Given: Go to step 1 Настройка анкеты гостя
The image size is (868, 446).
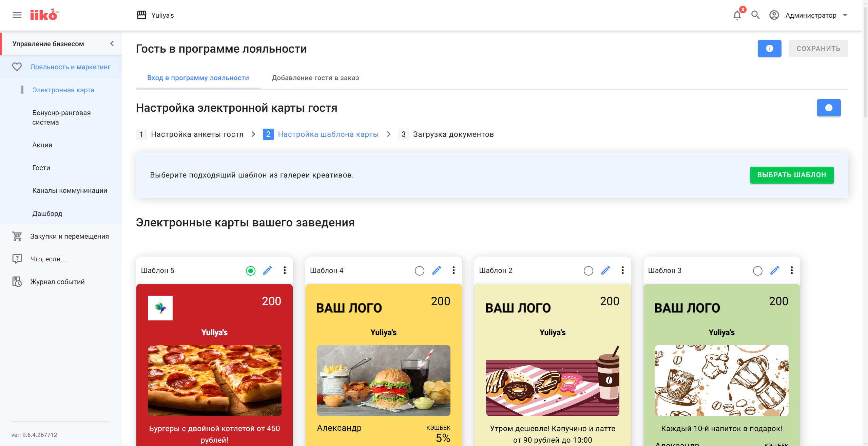Looking at the screenshot, I should coord(190,134).
